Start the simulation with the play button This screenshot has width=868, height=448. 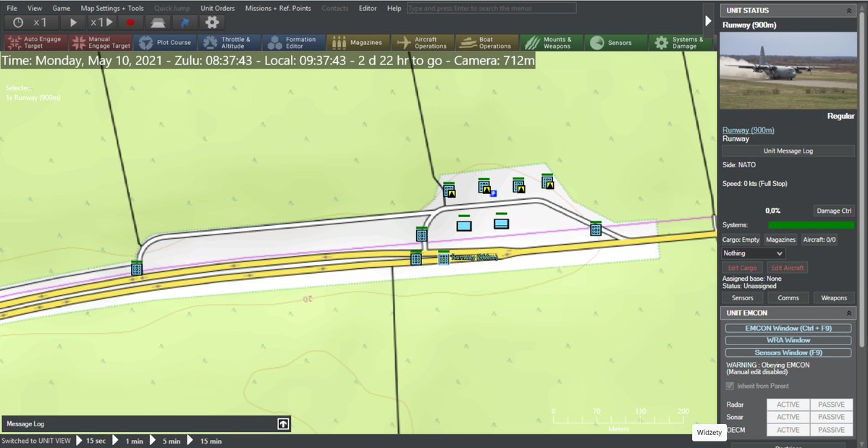click(x=73, y=22)
